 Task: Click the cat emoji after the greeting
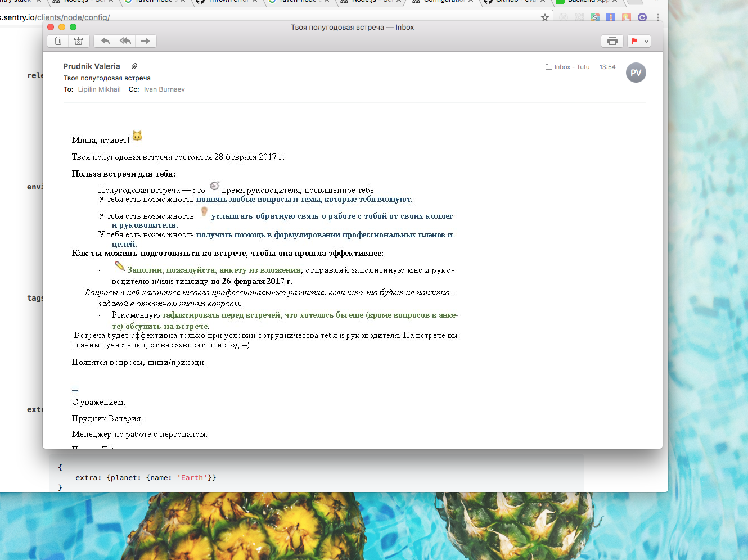[x=137, y=136]
